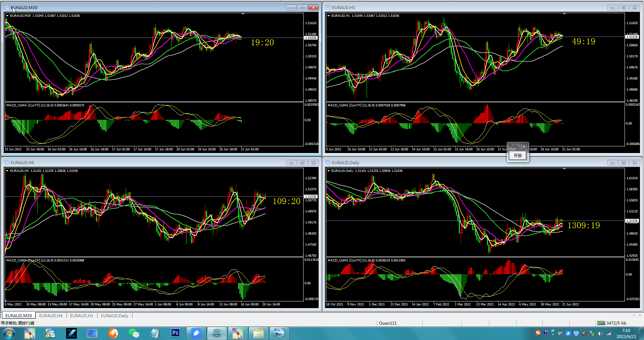This screenshot has height=340, width=644.
Task: Click the 开始 button in the popup
Action: point(518,155)
